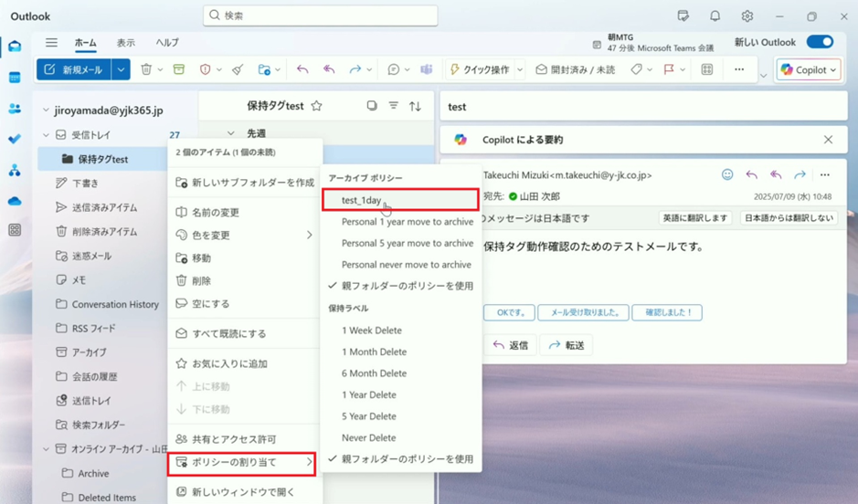Open the Copilot dropdown button
The width and height of the screenshot is (858, 504).
click(x=809, y=69)
